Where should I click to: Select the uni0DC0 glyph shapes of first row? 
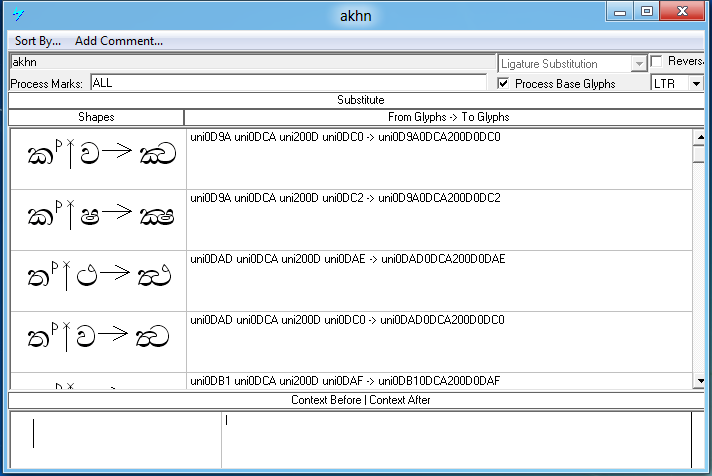click(99, 159)
